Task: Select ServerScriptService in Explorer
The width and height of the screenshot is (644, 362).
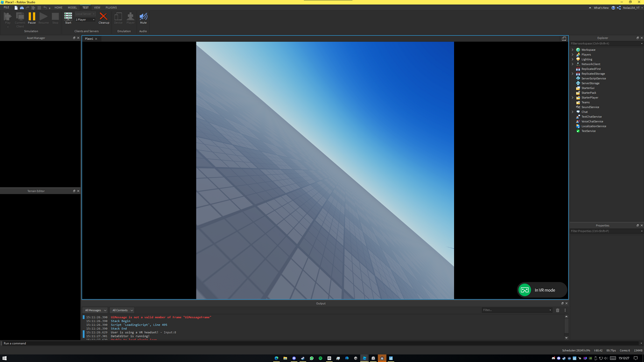Action: [x=593, y=78]
